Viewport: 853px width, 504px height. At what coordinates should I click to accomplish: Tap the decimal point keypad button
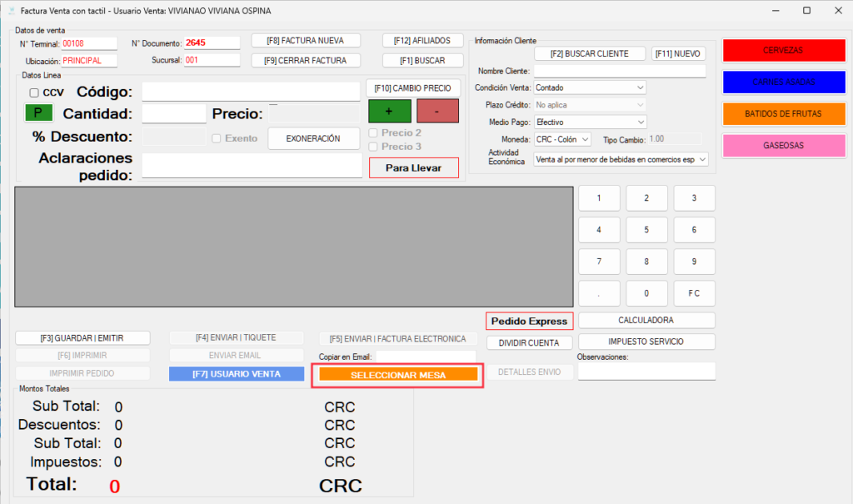[x=598, y=292]
